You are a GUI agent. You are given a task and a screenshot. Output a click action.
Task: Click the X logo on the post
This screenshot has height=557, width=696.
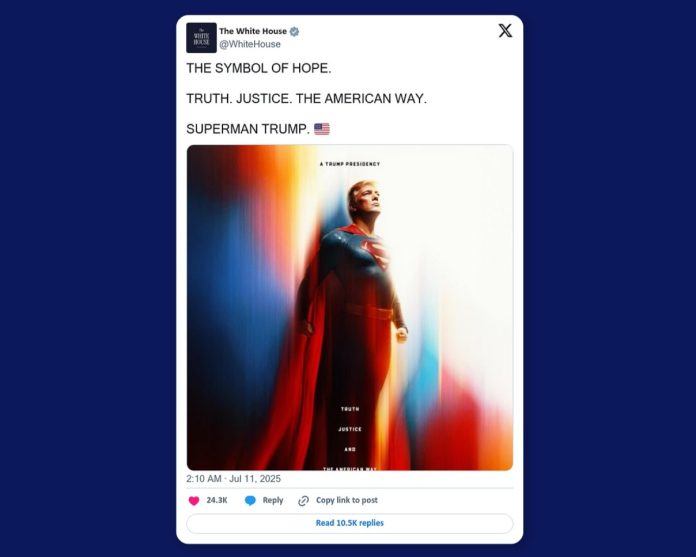[505, 31]
